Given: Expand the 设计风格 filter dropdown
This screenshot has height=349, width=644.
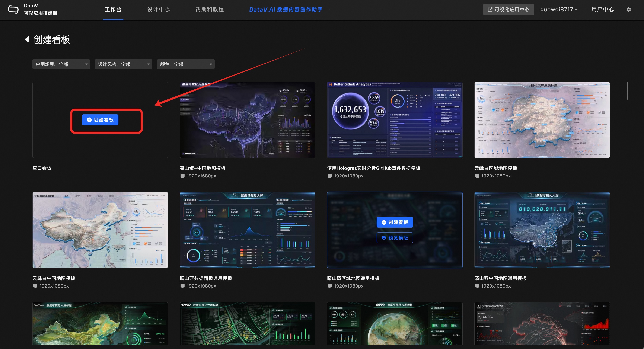Looking at the screenshot, I should point(123,64).
